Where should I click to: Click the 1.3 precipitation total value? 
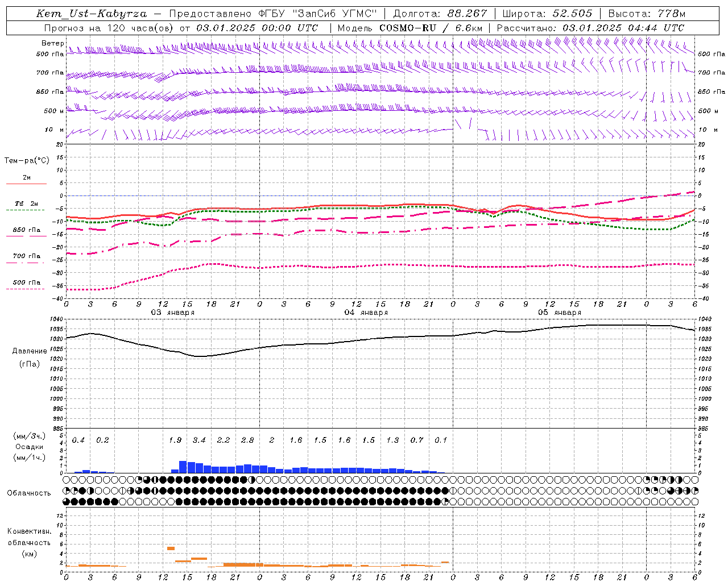click(392, 440)
